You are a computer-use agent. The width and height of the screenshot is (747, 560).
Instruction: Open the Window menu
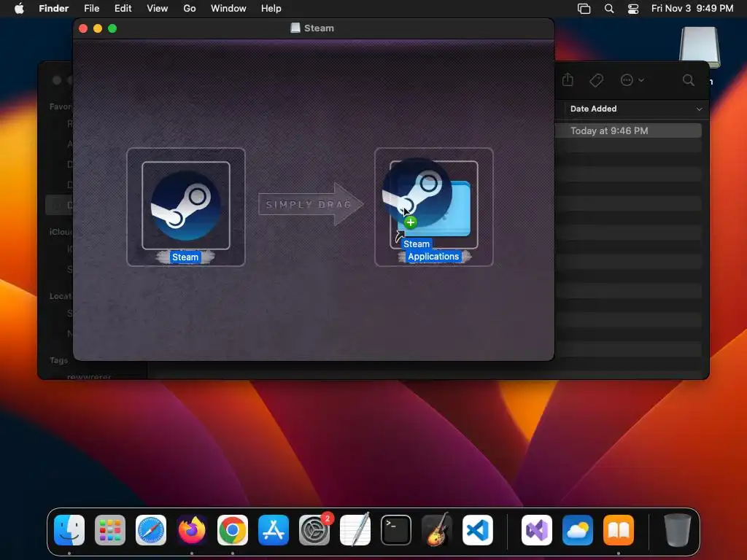coord(228,8)
